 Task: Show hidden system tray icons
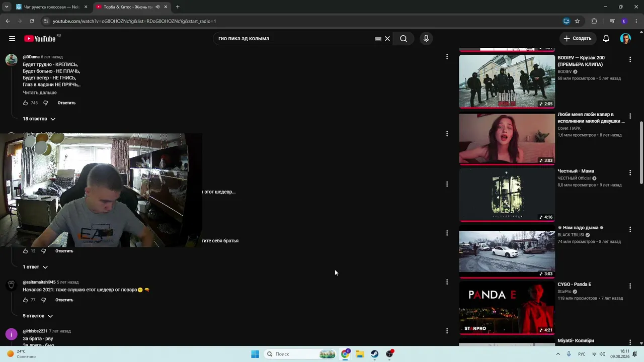[x=558, y=354]
